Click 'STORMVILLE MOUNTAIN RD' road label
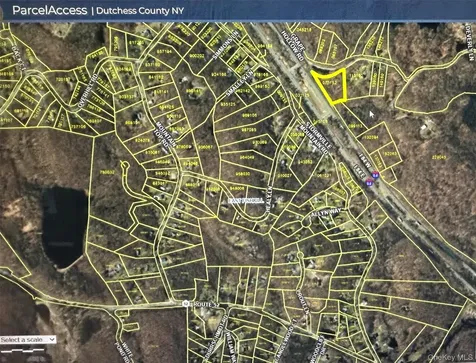 [314, 138]
